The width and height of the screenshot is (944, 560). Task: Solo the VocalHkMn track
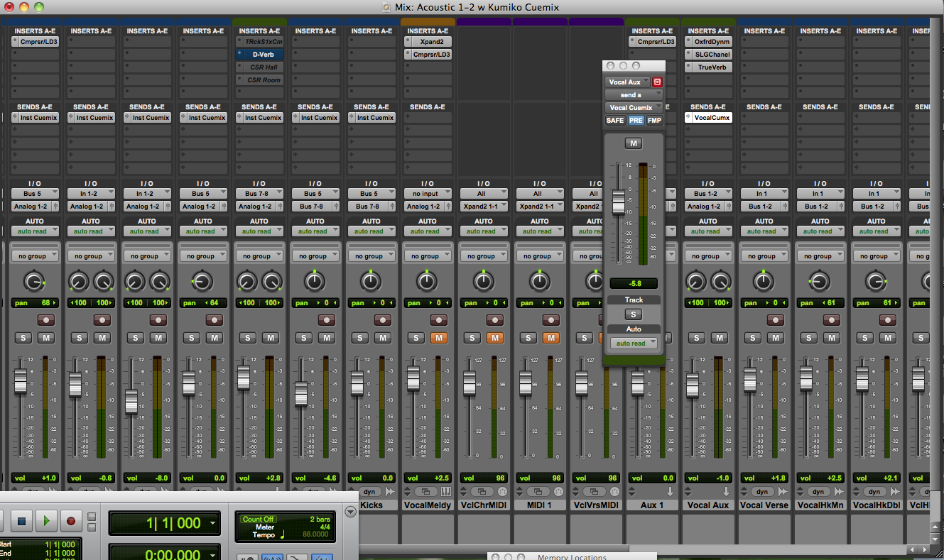810,338
